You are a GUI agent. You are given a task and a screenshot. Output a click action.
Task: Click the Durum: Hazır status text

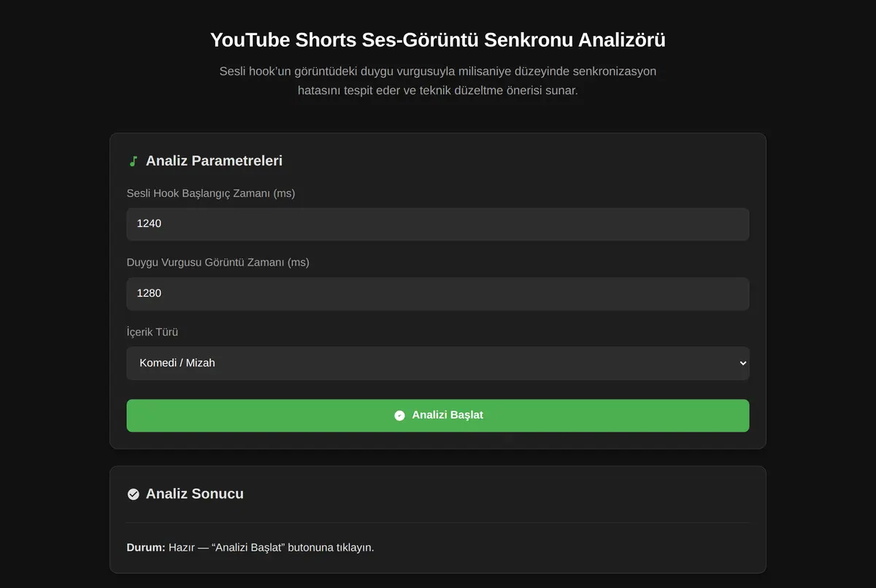click(x=250, y=547)
